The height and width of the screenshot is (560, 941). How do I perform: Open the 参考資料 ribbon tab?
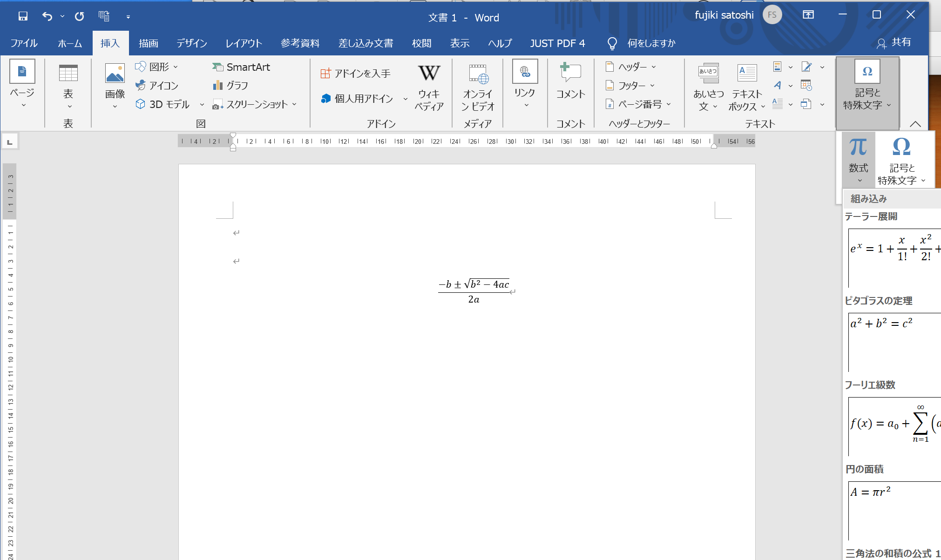300,43
